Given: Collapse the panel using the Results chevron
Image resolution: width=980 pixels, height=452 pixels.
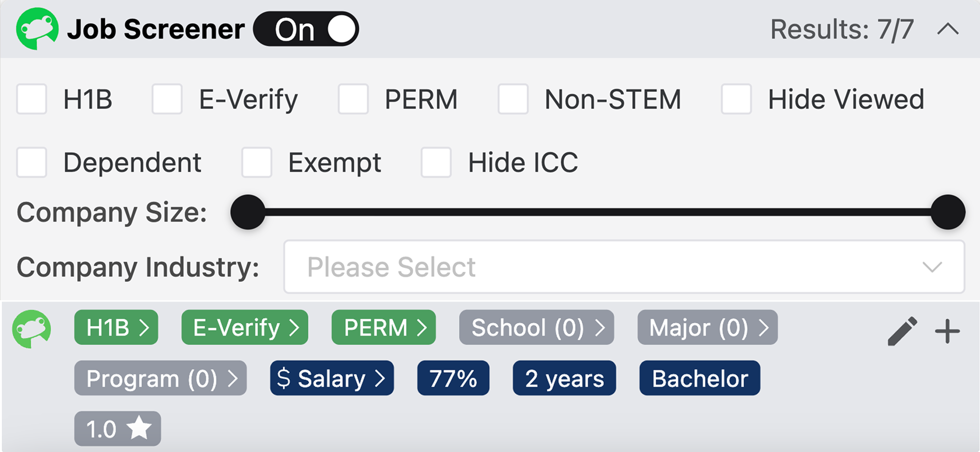Looking at the screenshot, I should (x=948, y=29).
